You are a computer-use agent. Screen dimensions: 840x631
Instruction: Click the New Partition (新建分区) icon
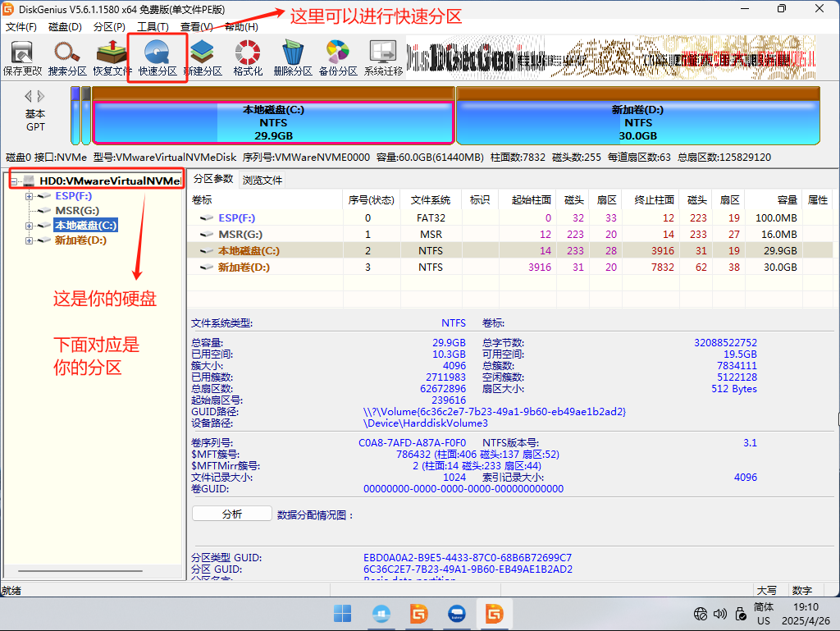click(203, 58)
